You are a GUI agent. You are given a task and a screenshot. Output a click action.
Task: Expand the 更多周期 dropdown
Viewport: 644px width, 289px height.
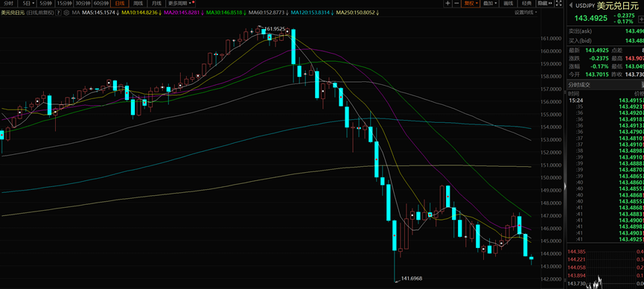pos(181,3)
